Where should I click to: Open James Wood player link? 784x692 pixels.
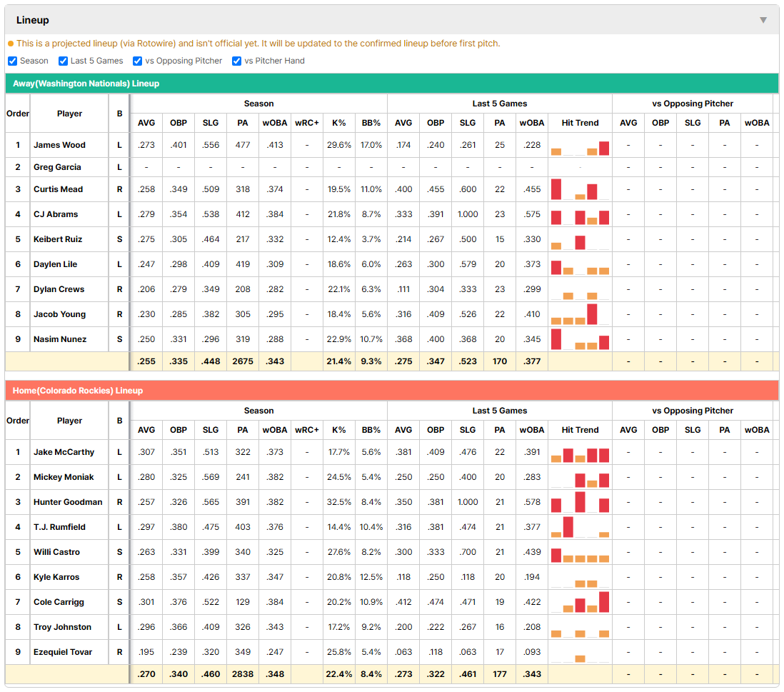coord(59,145)
